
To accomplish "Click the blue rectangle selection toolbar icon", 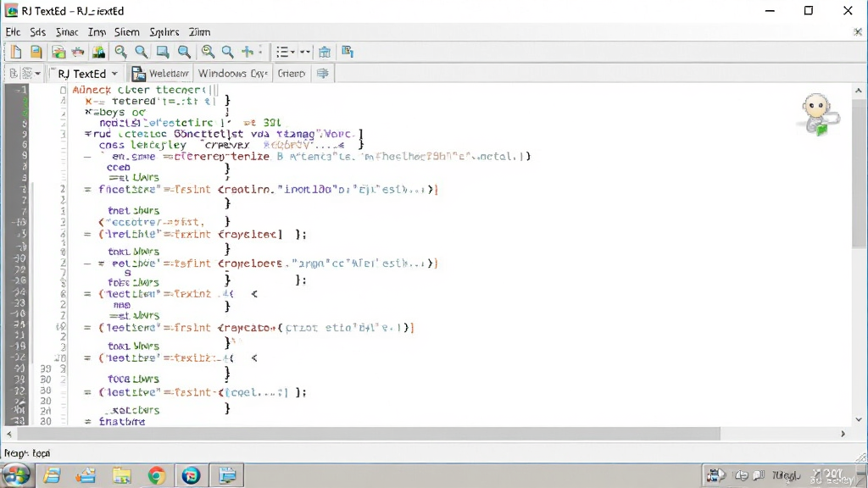I will tap(163, 52).
